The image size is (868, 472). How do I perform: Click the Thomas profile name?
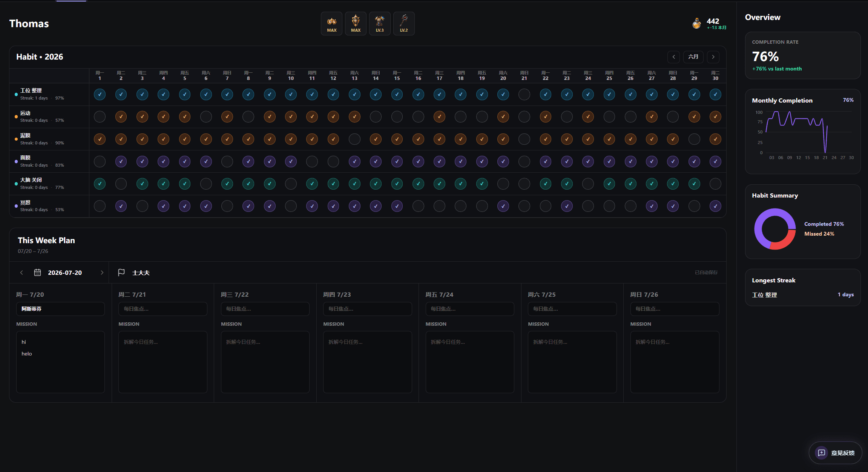(x=29, y=24)
